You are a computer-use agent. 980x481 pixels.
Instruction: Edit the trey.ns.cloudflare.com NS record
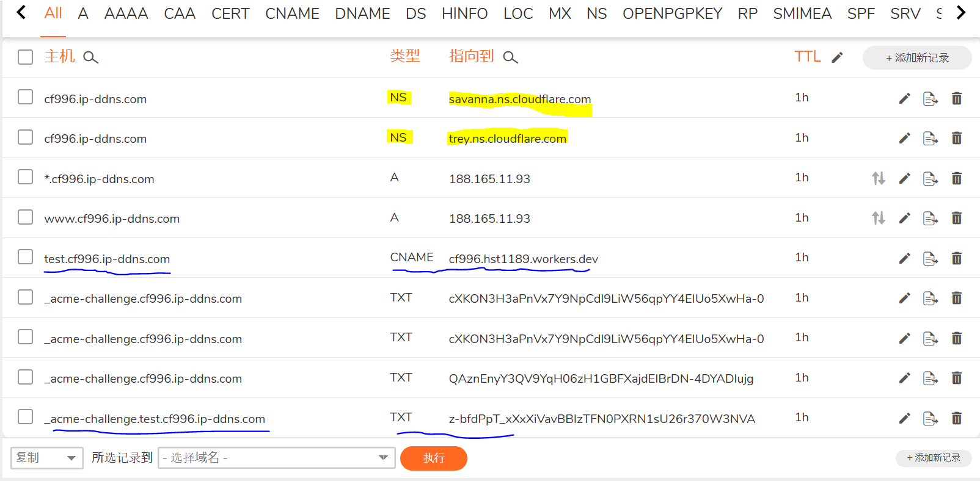(904, 139)
